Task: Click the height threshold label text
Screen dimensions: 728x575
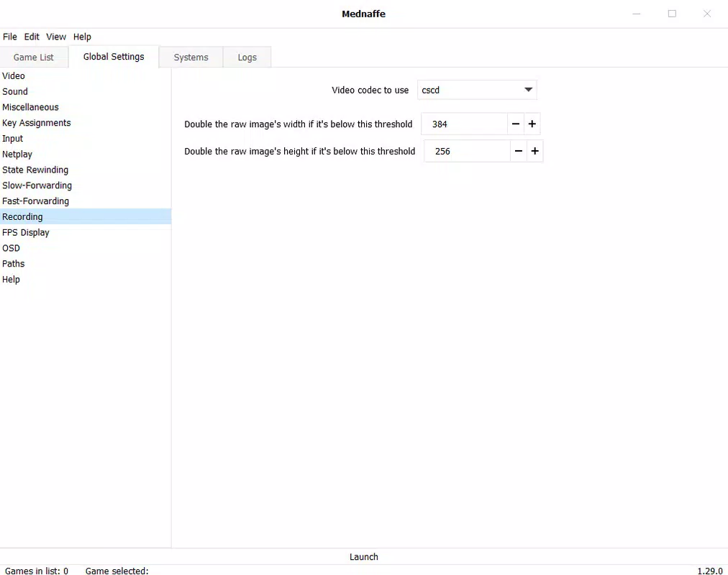Action: [x=299, y=151]
